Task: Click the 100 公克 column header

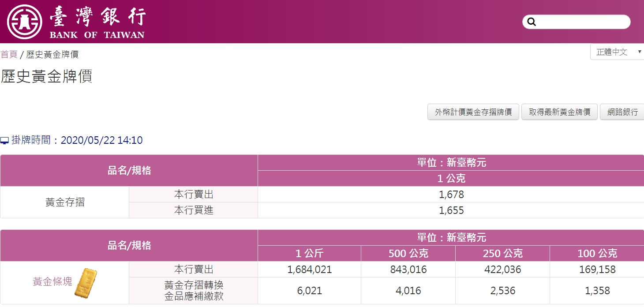Action: (597, 254)
